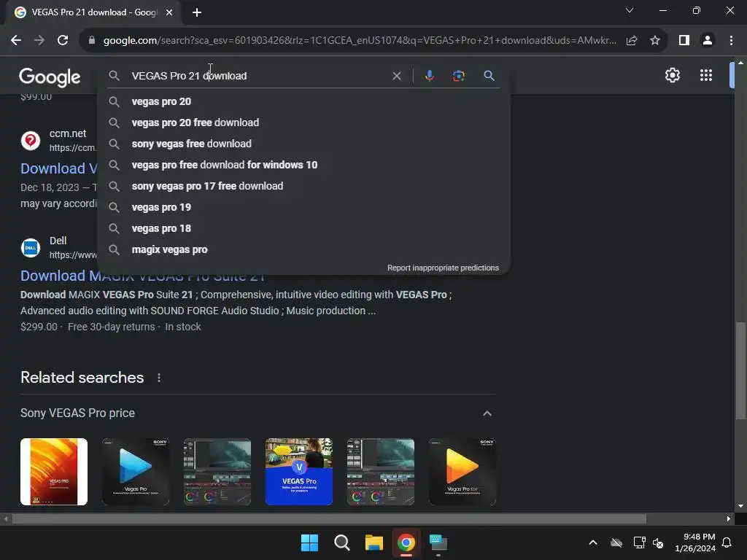Open the notification bell
The width and height of the screenshot is (747, 560).
pyautogui.click(x=727, y=542)
